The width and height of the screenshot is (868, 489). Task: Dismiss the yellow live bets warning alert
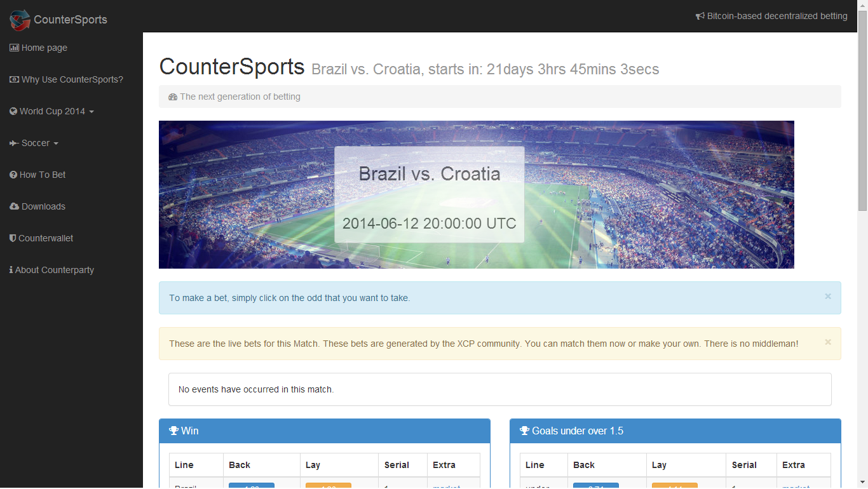click(828, 342)
